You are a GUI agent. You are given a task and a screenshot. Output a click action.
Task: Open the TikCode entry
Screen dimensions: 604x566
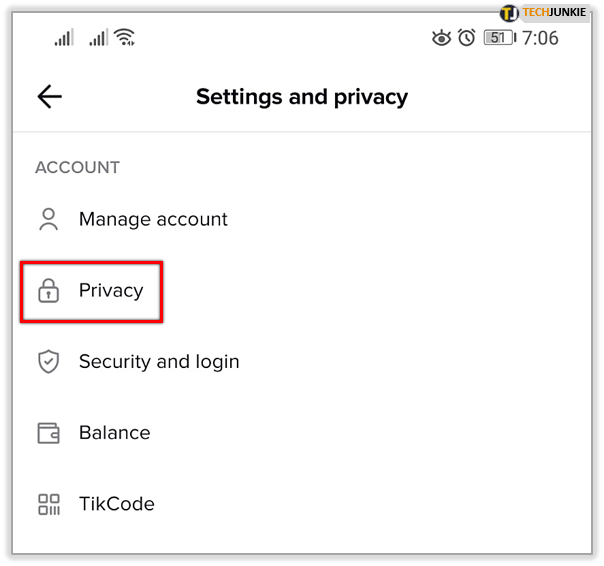(116, 504)
